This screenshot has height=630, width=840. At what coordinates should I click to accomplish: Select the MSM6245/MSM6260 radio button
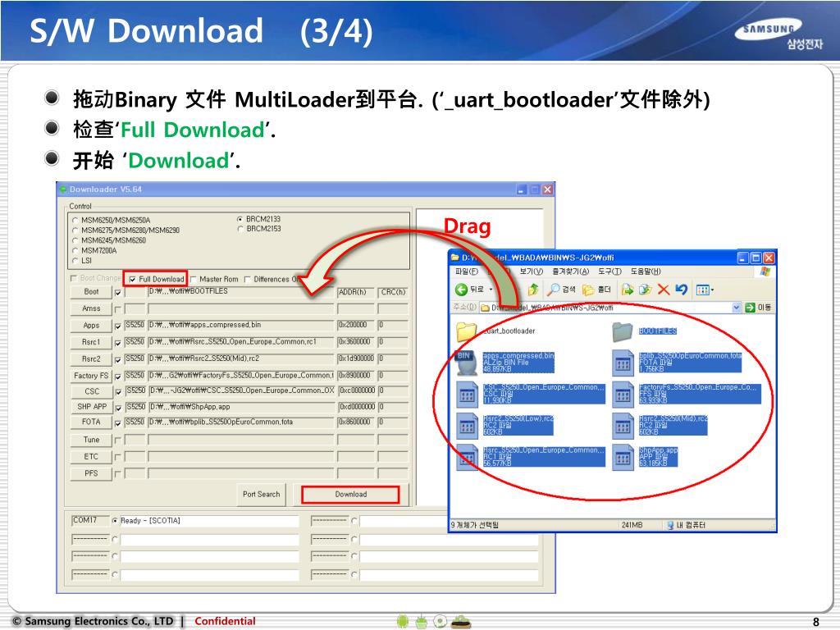[x=75, y=240]
